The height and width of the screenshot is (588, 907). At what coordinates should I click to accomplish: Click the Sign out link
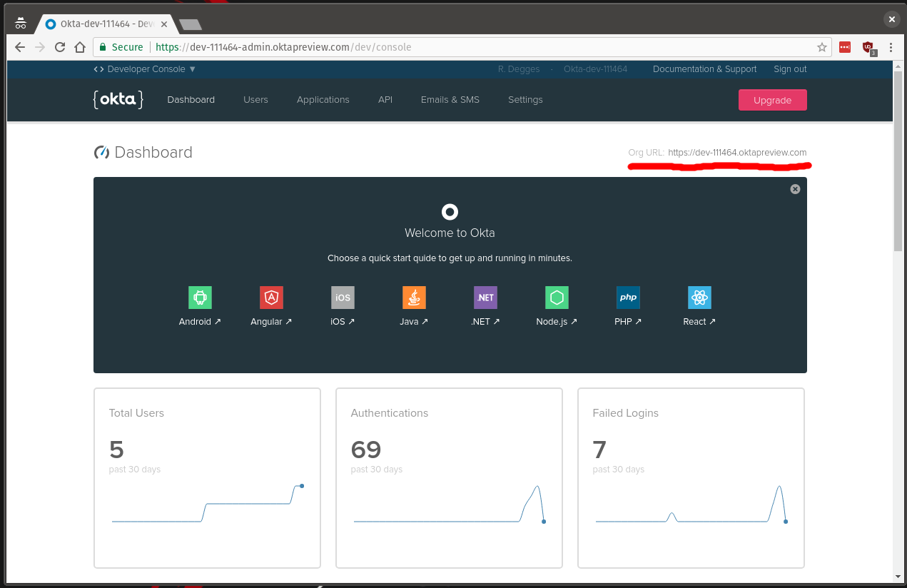coord(790,69)
